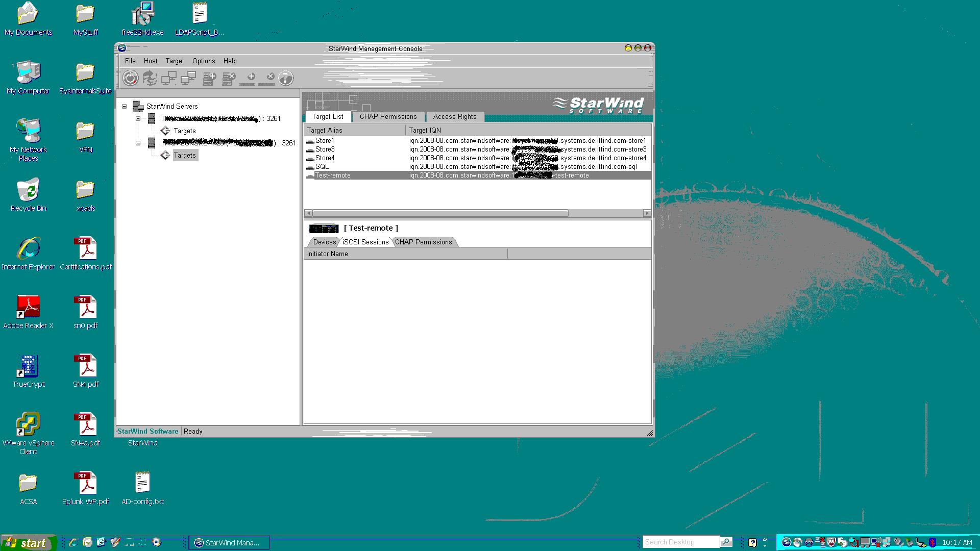980x551 pixels.
Task: Click the Add target server icon
Action: click(209, 78)
